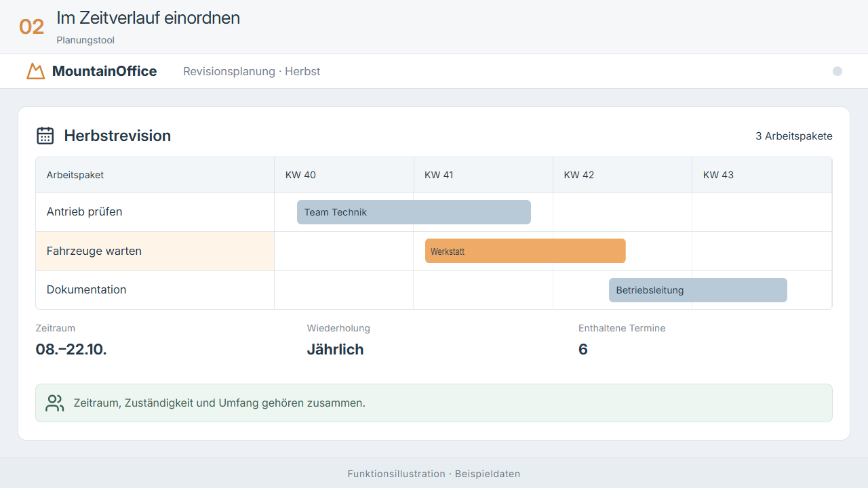
Task: Click the orange step number 02
Action: pyautogui.click(x=31, y=27)
